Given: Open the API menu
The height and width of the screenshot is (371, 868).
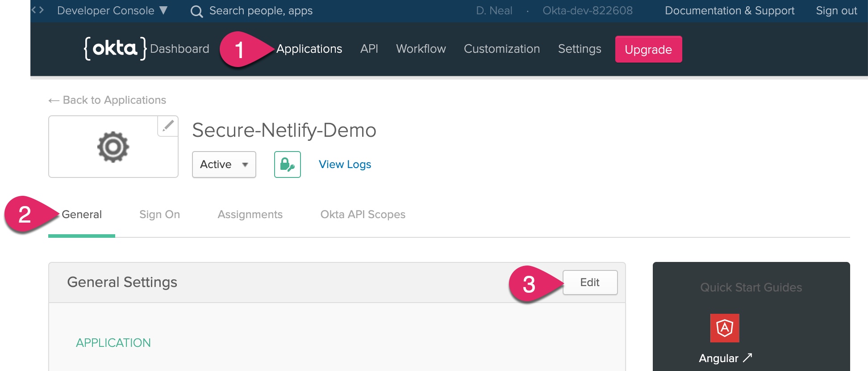Looking at the screenshot, I should point(369,49).
